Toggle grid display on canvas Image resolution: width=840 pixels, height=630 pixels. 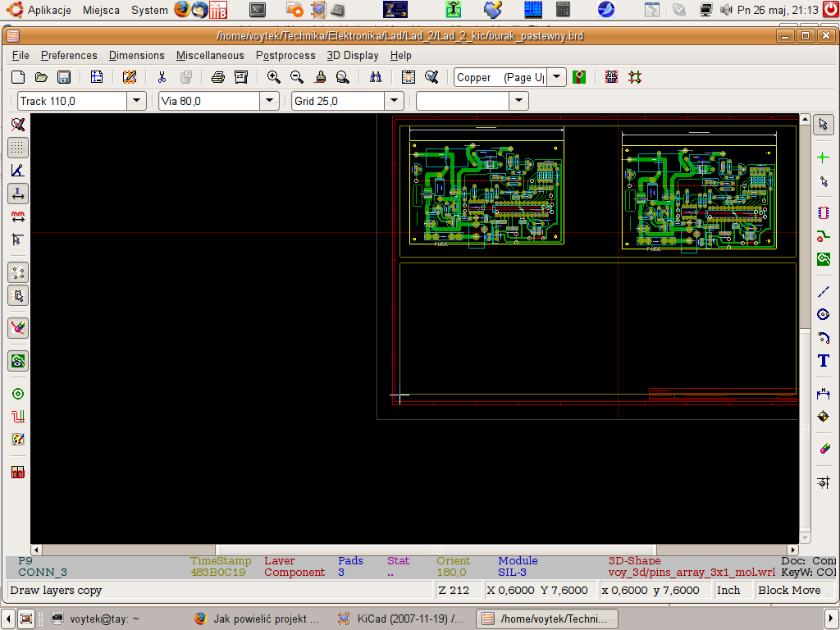click(18, 148)
